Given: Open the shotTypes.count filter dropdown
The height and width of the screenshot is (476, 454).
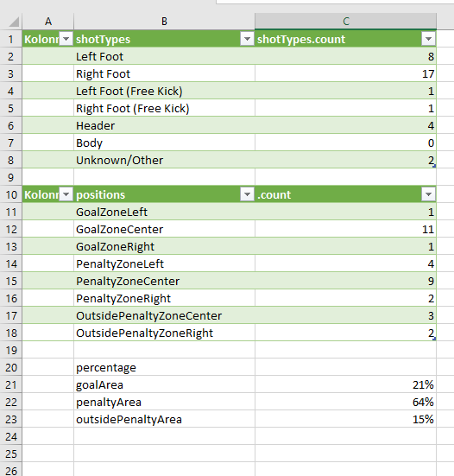Looking at the screenshot, I should 428,39.
